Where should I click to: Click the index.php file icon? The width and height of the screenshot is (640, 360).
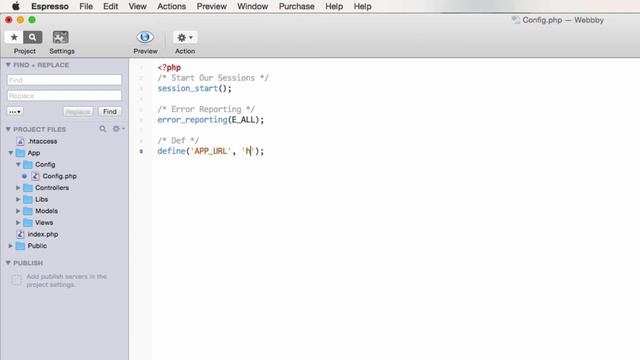click(x=20, y=234)
